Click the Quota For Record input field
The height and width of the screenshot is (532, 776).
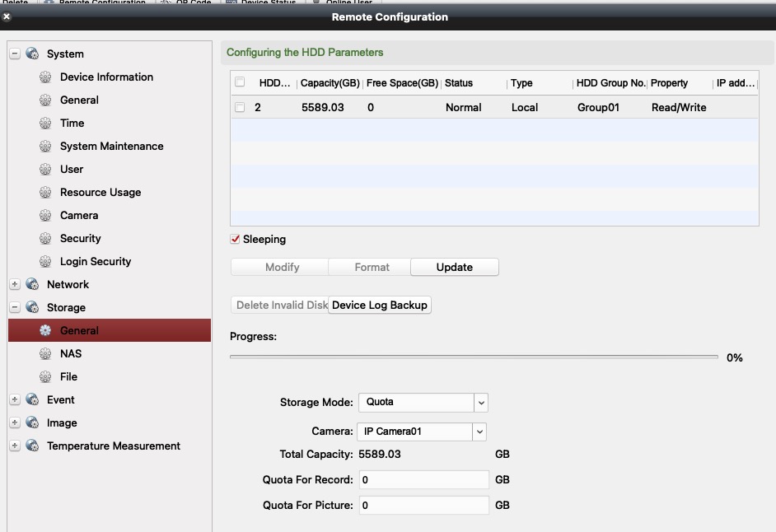coord(423,480)
